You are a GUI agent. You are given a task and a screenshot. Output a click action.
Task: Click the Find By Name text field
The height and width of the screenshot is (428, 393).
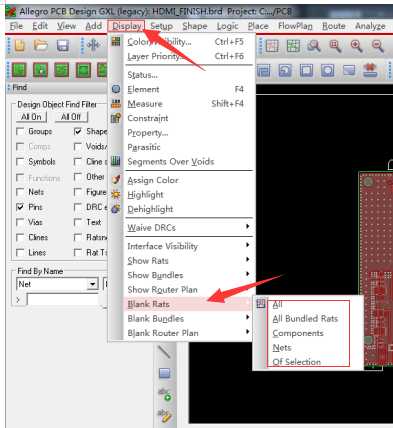click(x=62, y=300)
